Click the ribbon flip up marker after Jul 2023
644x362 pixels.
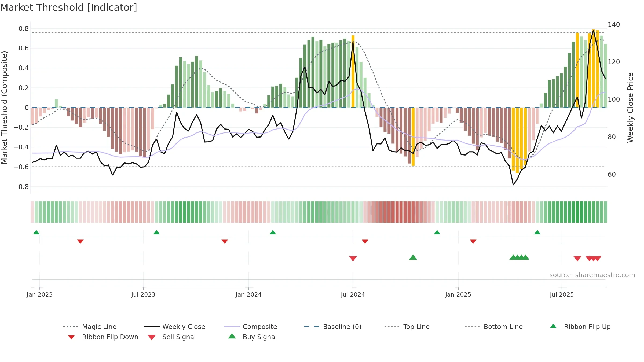click(x=156, y=232)
